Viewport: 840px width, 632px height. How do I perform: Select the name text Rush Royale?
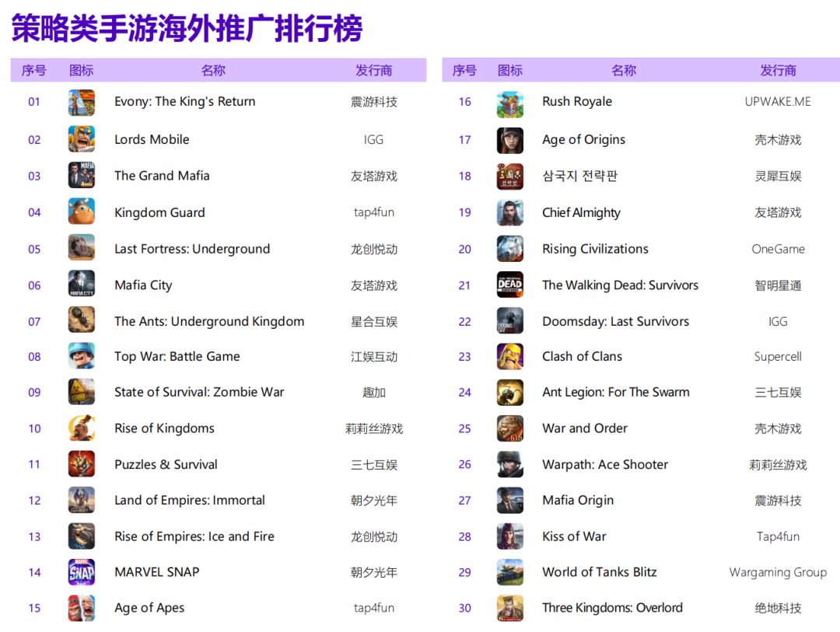(577, 101)
